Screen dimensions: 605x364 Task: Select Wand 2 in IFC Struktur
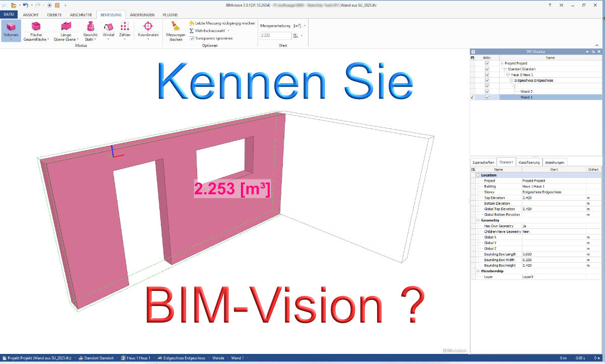(526, 91)
